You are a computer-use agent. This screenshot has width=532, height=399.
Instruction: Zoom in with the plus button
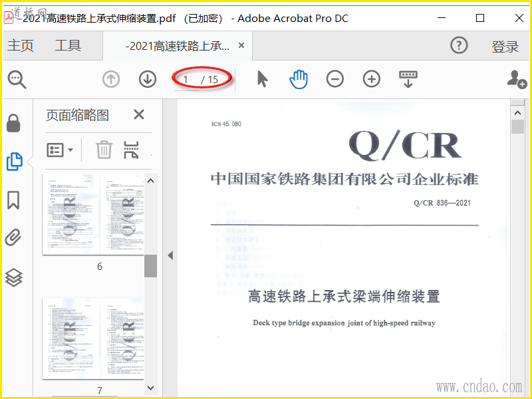372,79
